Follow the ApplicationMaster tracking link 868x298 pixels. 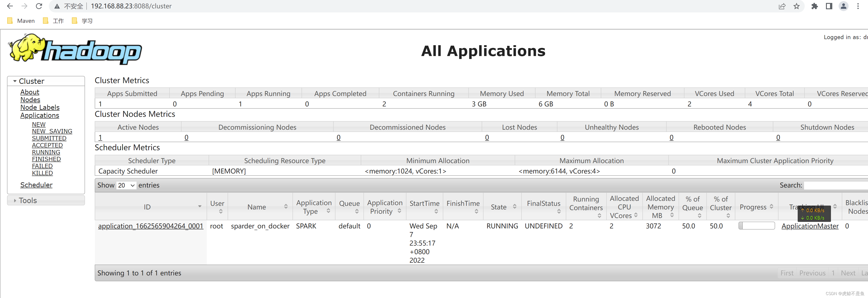(810, 226)
